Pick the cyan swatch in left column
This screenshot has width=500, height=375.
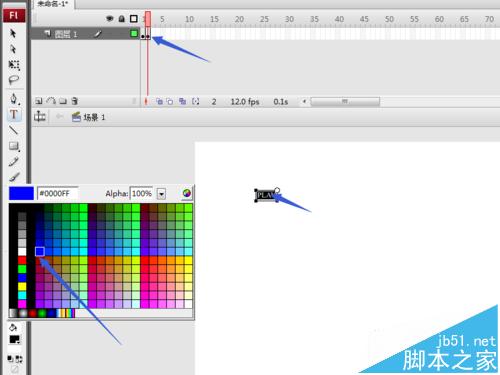pyautogui.click(x=22, y=295)
